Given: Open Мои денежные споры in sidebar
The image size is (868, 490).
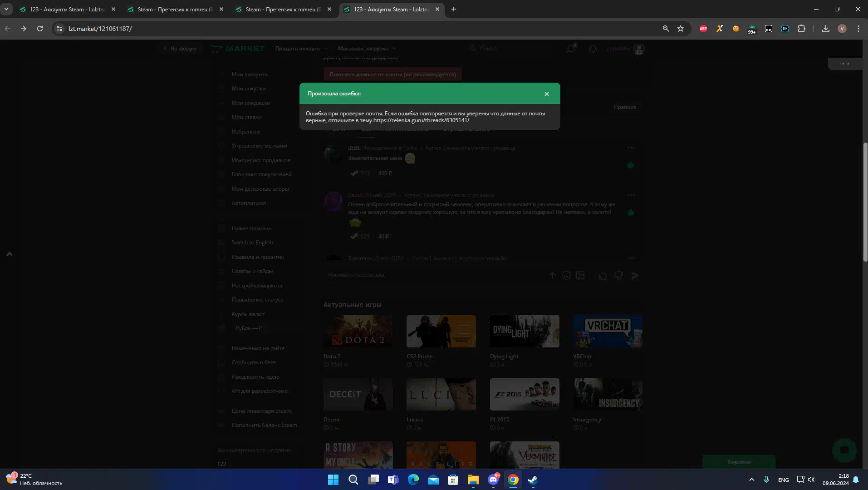Looking at the screenshot, I should click(260, 189).
